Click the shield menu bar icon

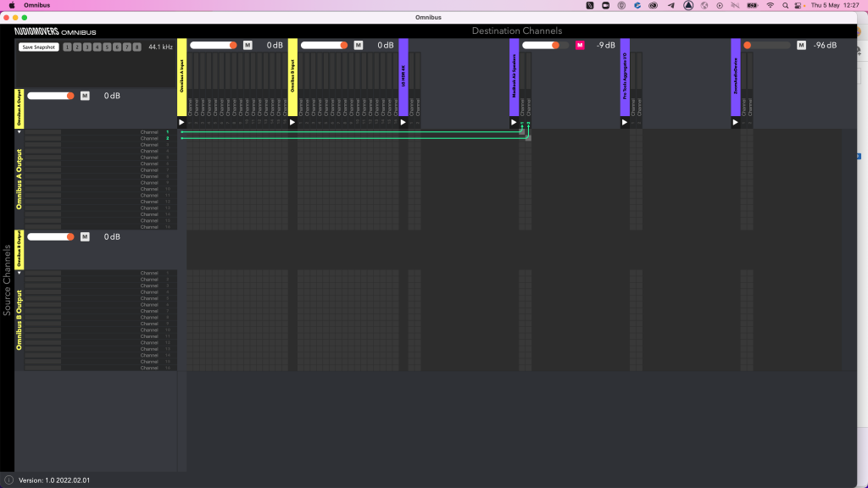tap(621, 6)
